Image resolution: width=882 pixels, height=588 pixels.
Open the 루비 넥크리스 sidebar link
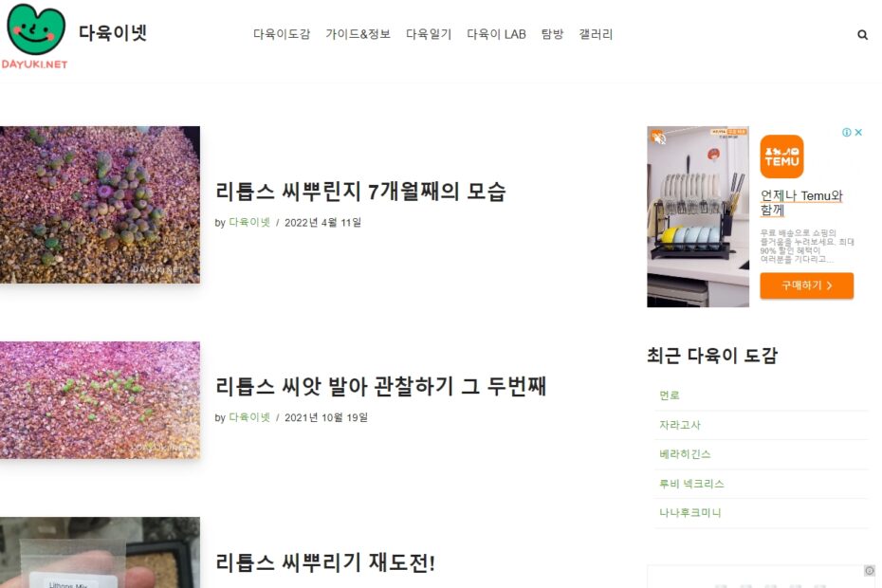point(691,484)
